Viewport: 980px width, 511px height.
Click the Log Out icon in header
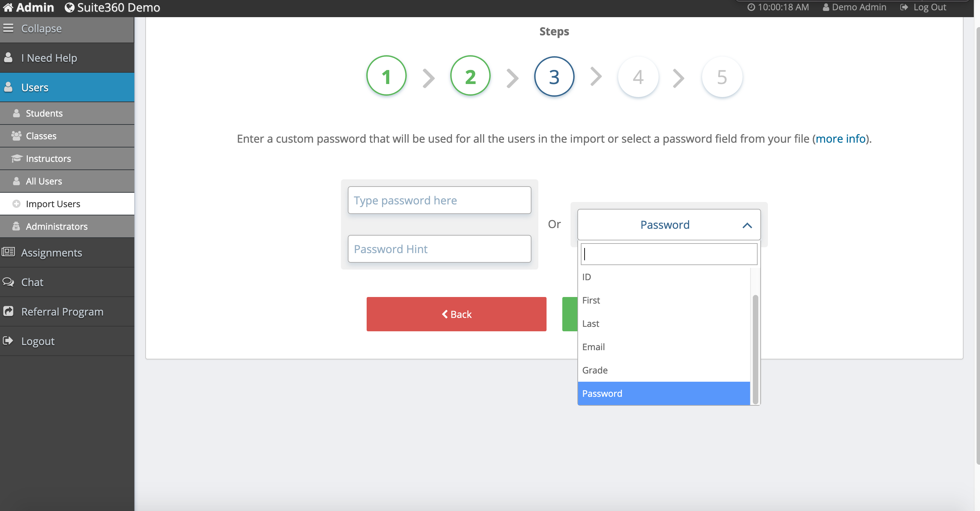[x=904, y=7]
